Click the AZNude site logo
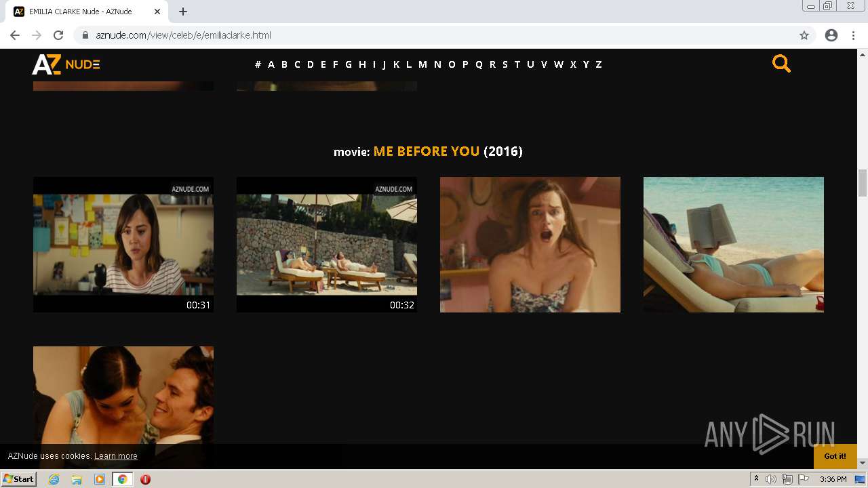The width and height of the screenshot is (868, 488). pos(66,64)
